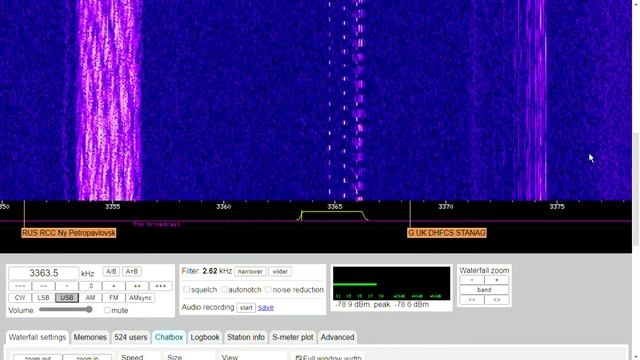Screen dimensions: 640x360
Task: Tune down with the double-minus button
Action: coord(43,286)
